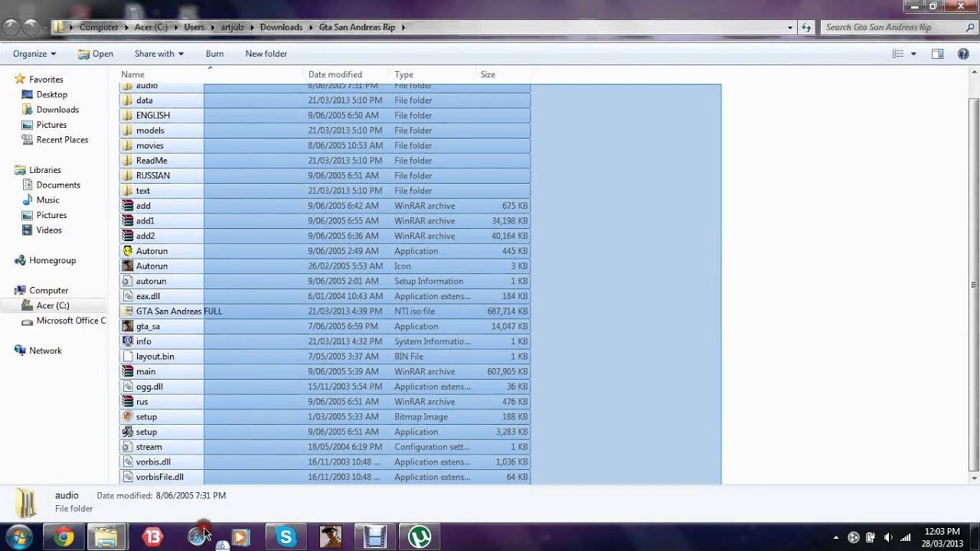Launch the Skype taskbar icon
The height and width of the screenshot is (551, 980).
click(286, 537)
